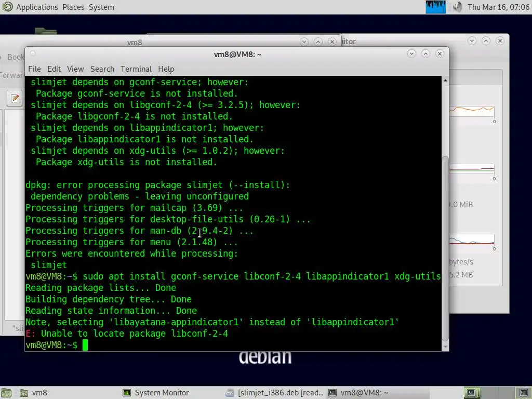The width and height of the screenshot is (532, 399).
Task: Minimize the System Monitor window
Action: (472, 41)
